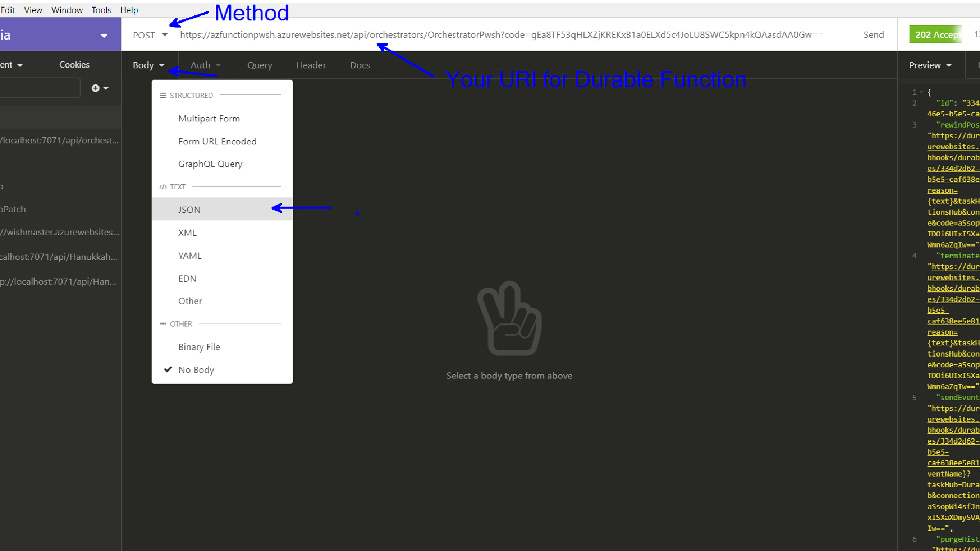Image resolution: width=980 pixels, height=551 pixels.
Task: Open the Query tab
Action: click(x=259, y=65)
